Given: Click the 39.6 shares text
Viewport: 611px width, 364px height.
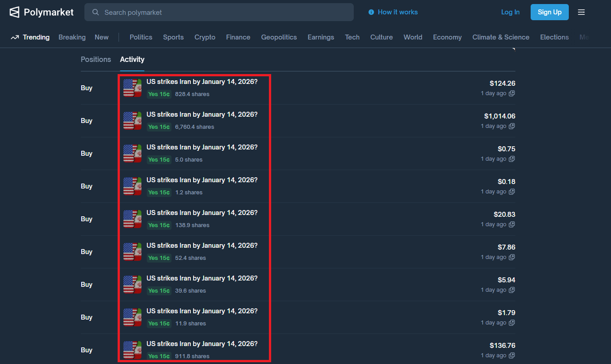Looking at the screenshot, I should tap(190, 291).
